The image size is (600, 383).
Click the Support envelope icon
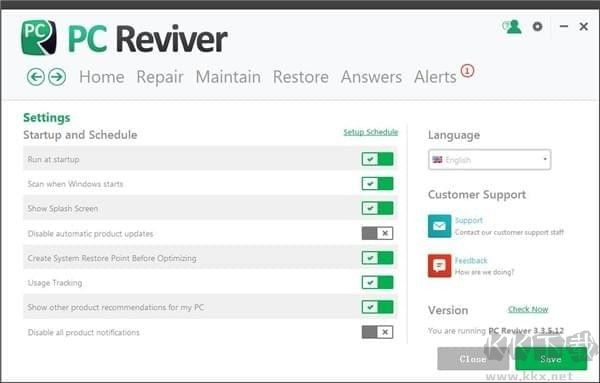440,226
